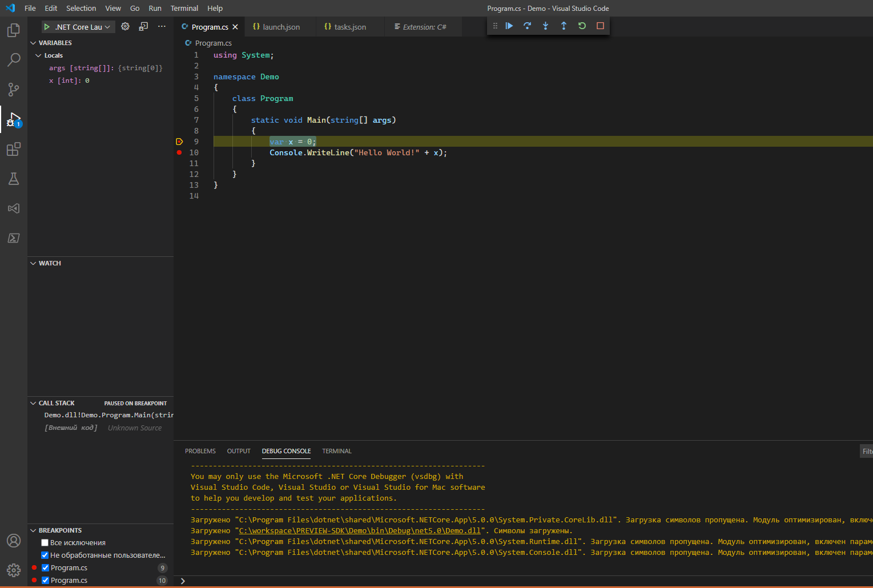Collapse the WATCH section
Screen dimensions: 873x588
click(x=100, y=263)
